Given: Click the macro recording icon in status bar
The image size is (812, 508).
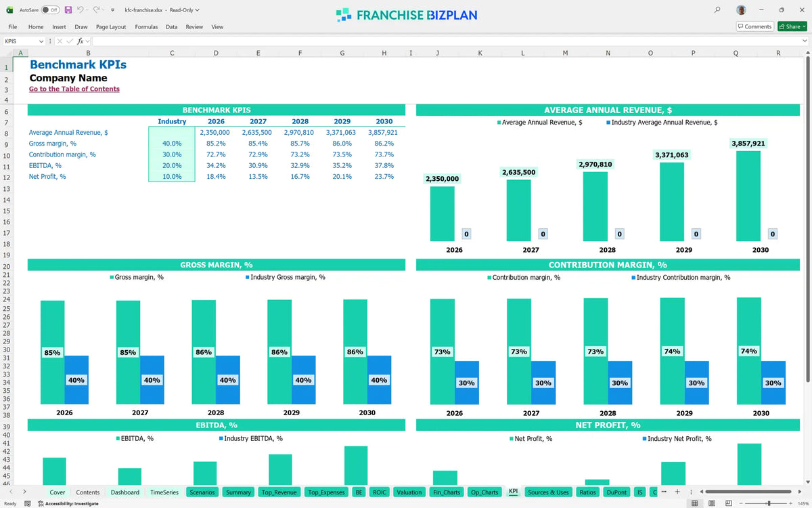Looking at the screenshot, I should click(28, 503).
